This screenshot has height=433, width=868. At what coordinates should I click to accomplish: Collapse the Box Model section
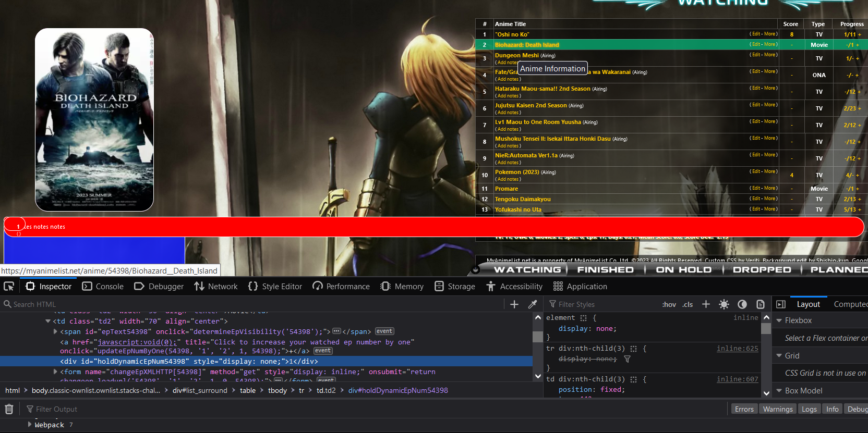(x=779, y=391)
